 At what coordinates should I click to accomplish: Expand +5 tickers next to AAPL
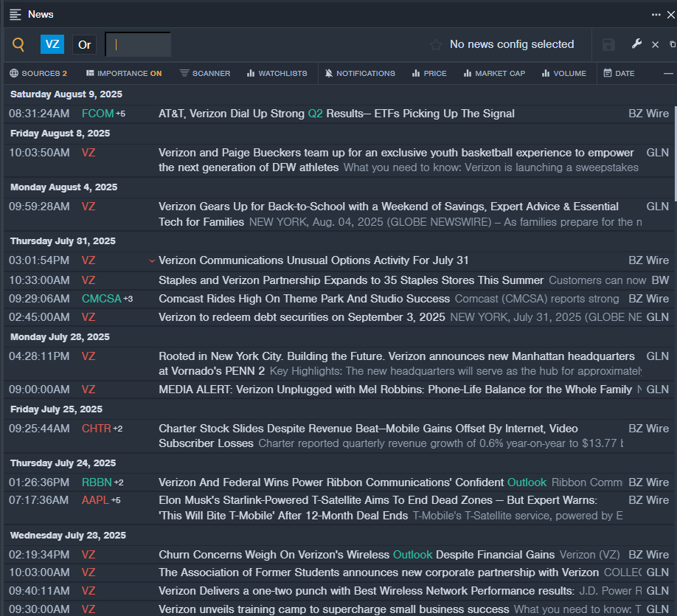click(x=116, y=501)
